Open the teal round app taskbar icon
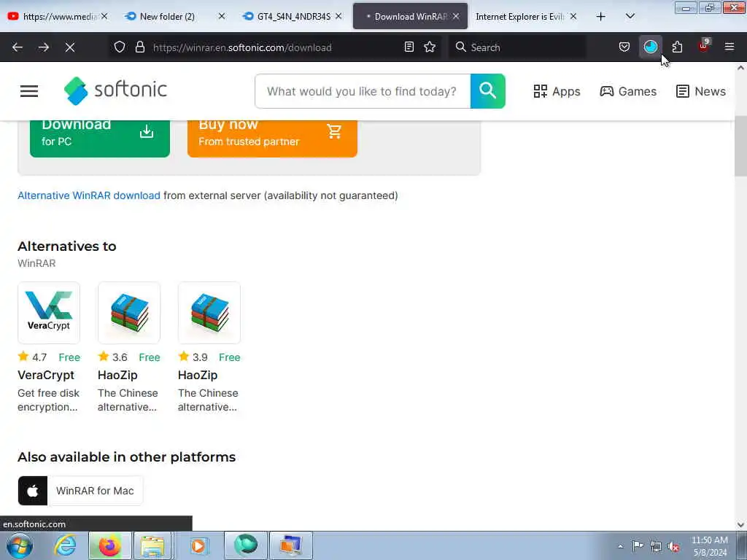Image resolution: width=747 pixels, height=560 pixels. pyautogui.click(x=246, y=545)
